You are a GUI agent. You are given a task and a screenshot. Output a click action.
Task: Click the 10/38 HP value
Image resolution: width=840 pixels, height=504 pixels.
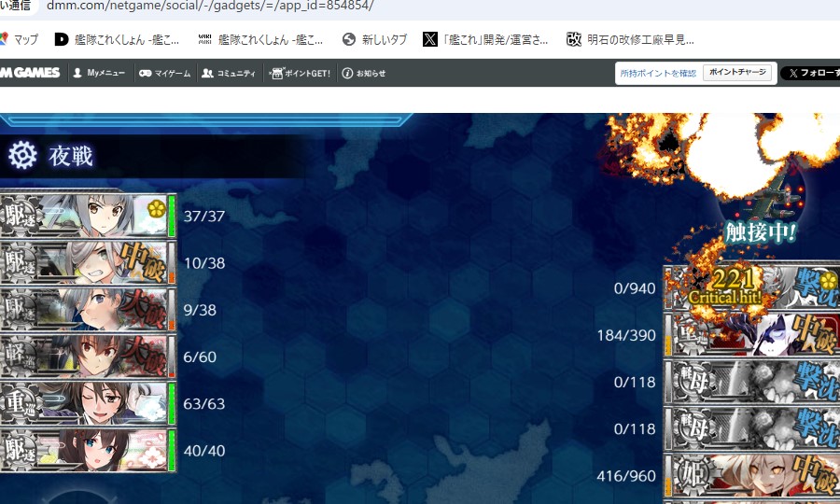click(204, 263)
